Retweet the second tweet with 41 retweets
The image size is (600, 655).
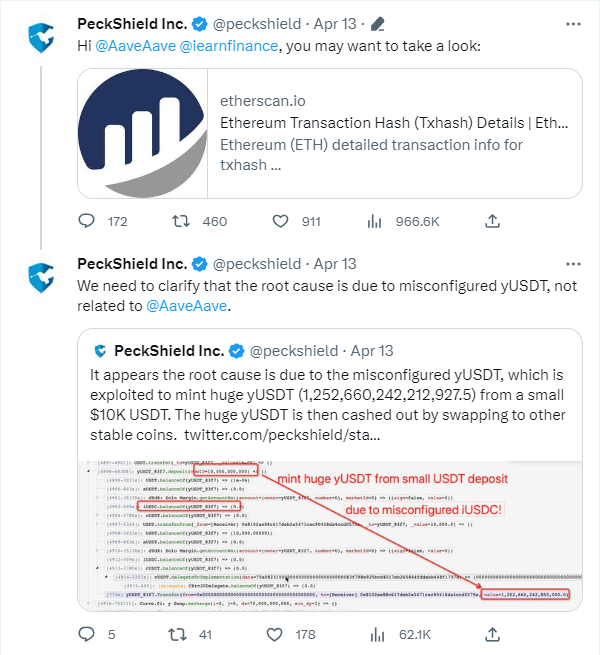[x=177, y=634]
